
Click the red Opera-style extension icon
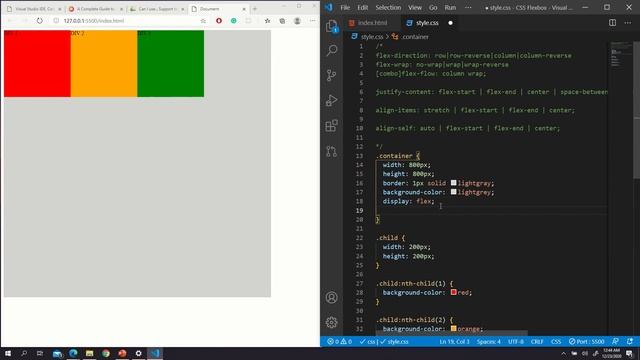(x=219, y=21)
